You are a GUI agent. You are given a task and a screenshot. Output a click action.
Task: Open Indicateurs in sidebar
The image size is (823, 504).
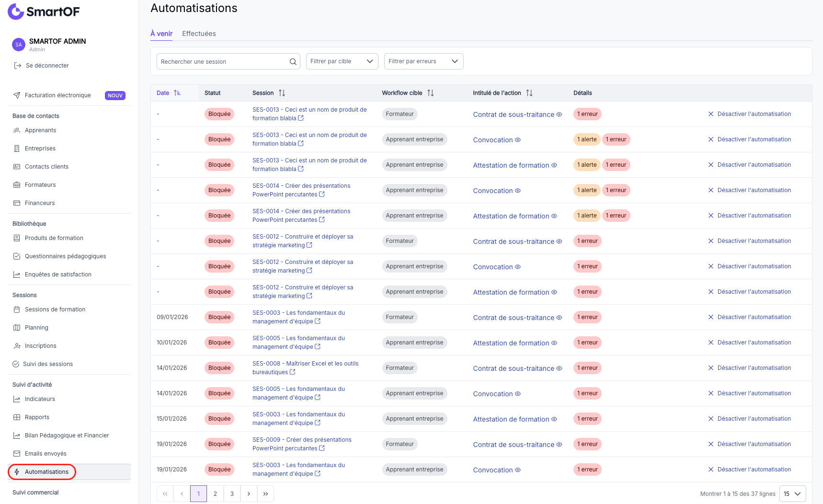[40, 399]
